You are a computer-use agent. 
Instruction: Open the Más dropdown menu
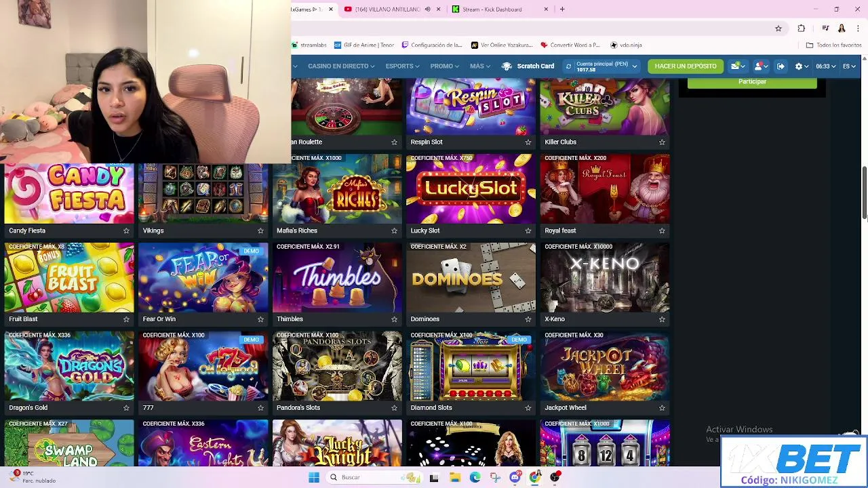click(x=480, y=66)
